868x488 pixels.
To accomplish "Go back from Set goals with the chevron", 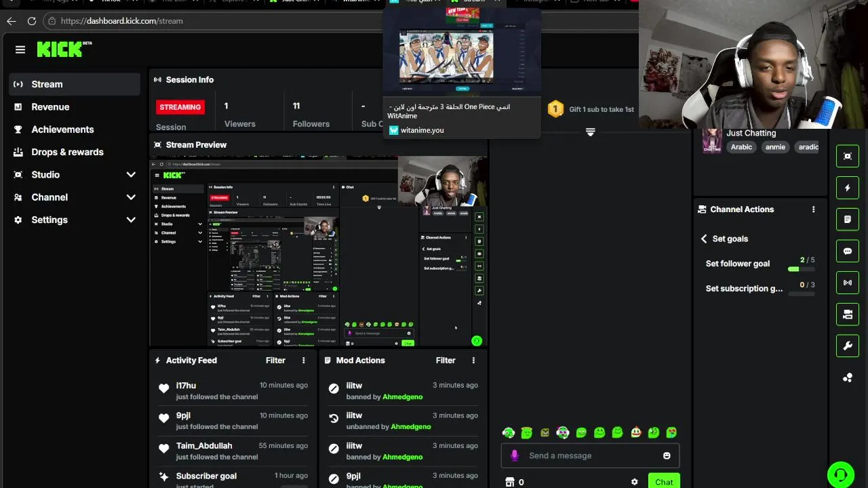I will click(x=704, y=239).
